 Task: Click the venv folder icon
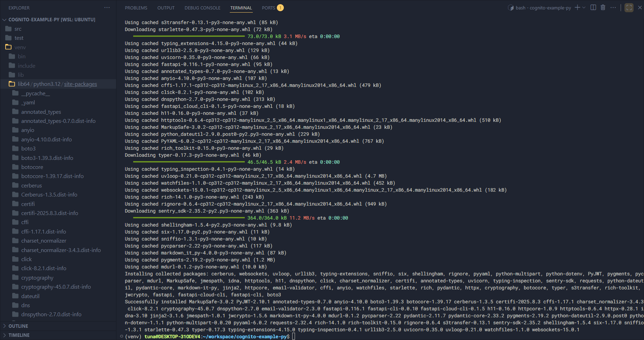[x=8, y=47]
